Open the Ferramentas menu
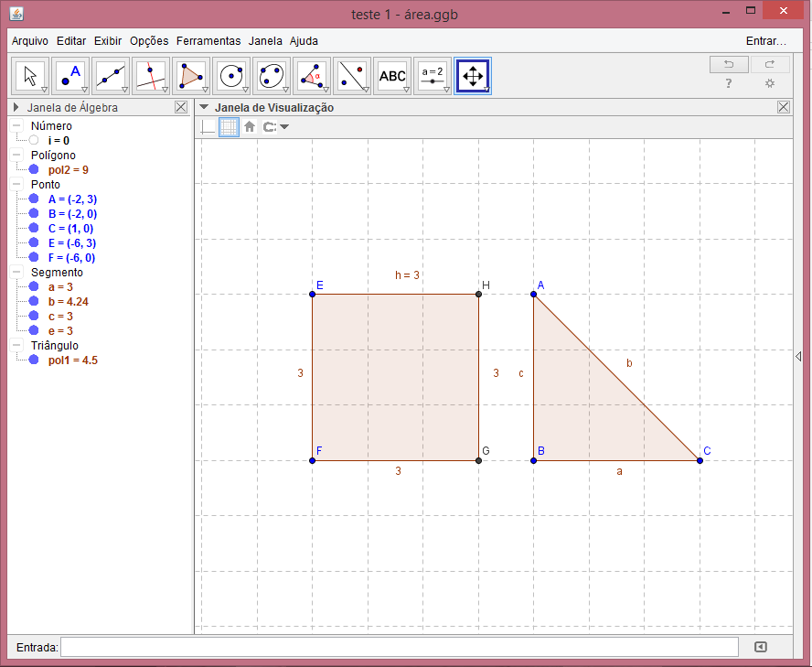 pyautogui.click(x=208, y=41)
